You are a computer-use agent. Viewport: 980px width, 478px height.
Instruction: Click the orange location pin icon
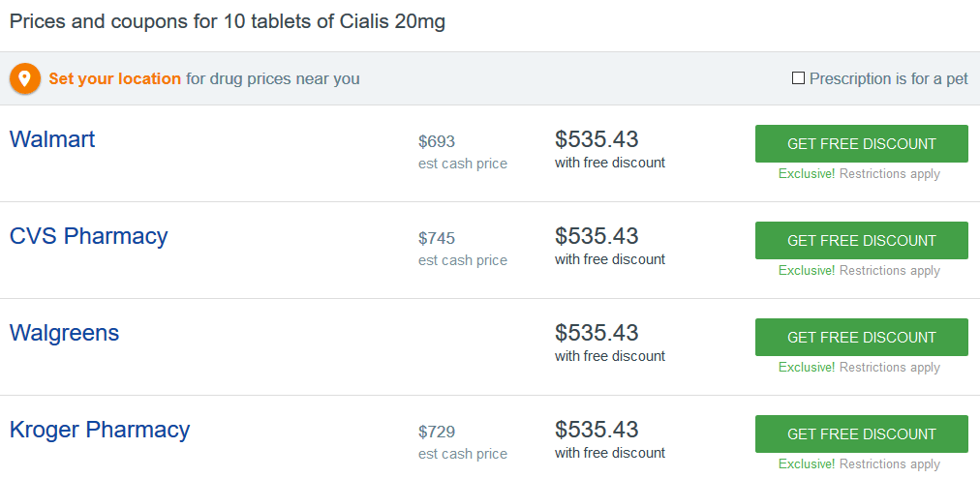(x=25, y=79)
